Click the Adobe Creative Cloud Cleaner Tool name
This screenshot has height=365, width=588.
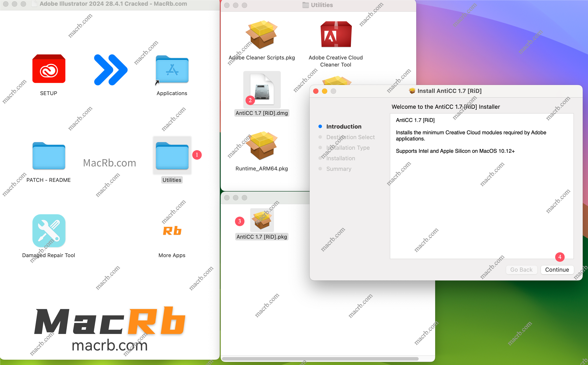336,61
